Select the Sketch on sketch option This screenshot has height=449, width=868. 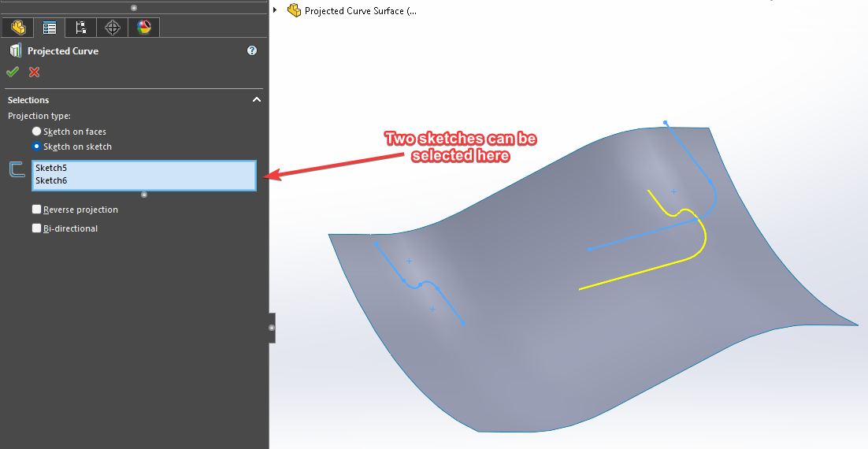click(x=36, y=147)
